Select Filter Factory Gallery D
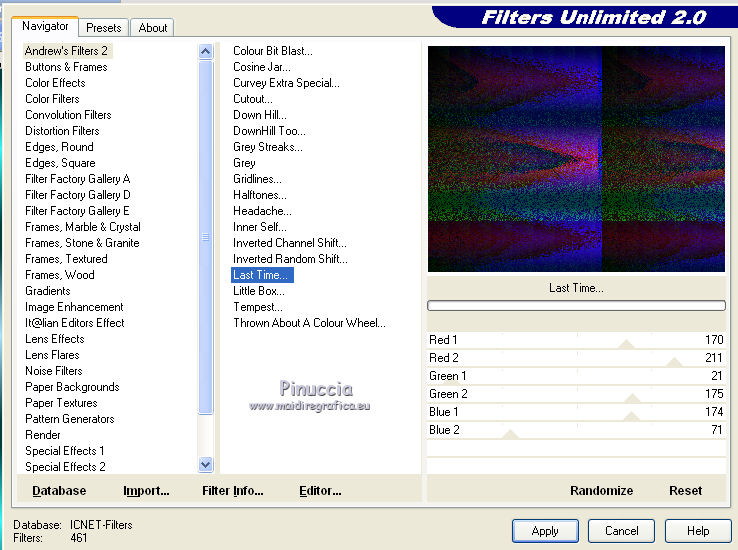The width and height of the screenshot is (738, 550). 78,195
